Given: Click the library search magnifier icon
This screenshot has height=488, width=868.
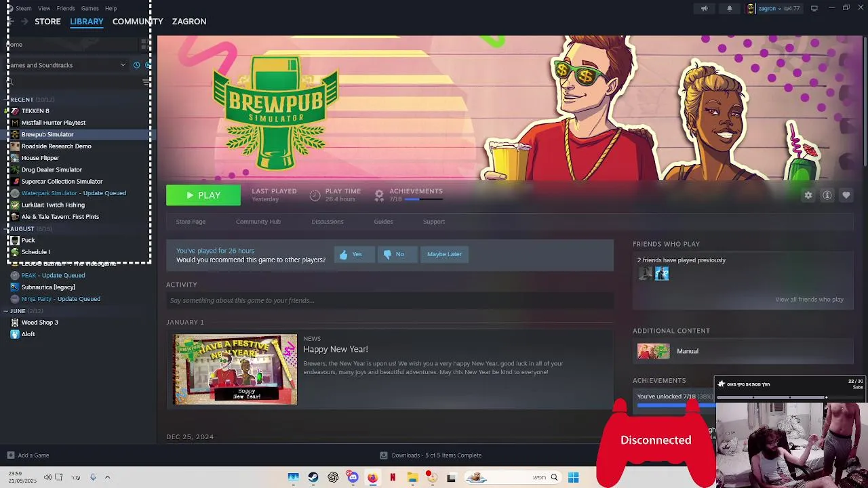Looking at the screenshot, I should [10, 82].
